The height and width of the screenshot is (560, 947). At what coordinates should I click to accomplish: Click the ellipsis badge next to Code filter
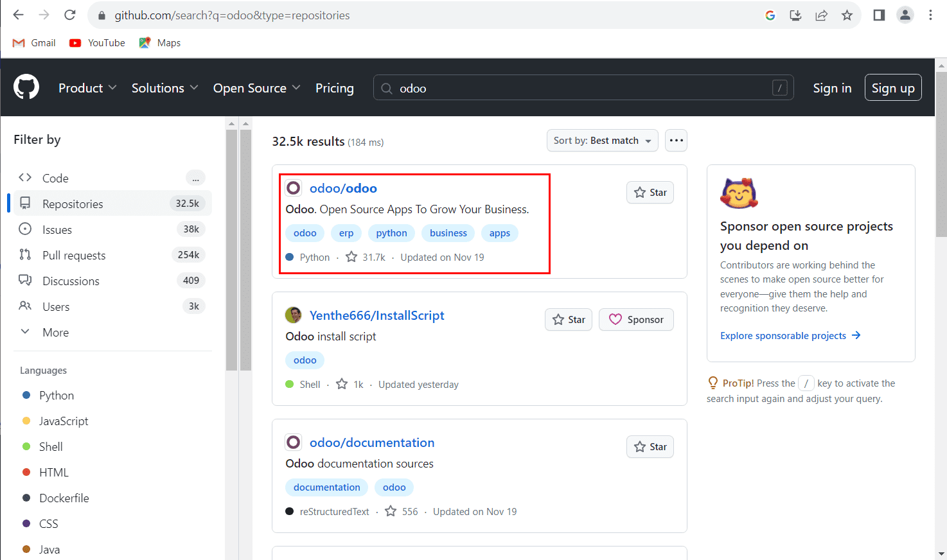(195, 178)
